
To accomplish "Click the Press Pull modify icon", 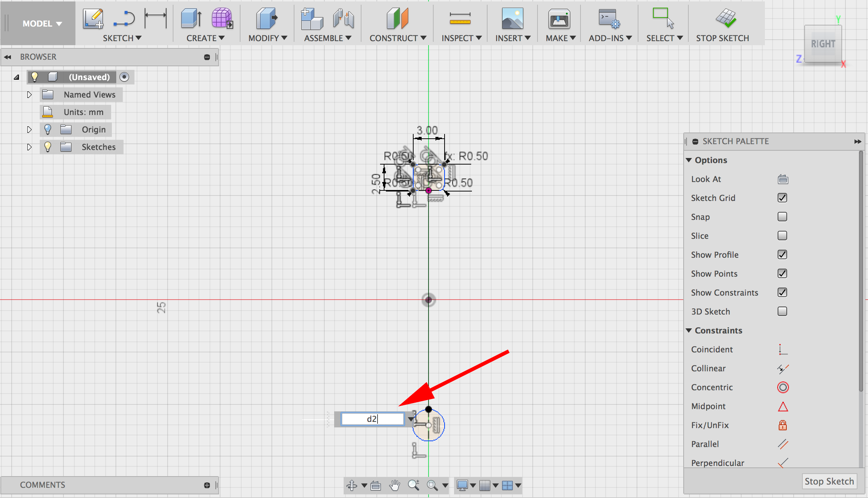I will (267, 19).
